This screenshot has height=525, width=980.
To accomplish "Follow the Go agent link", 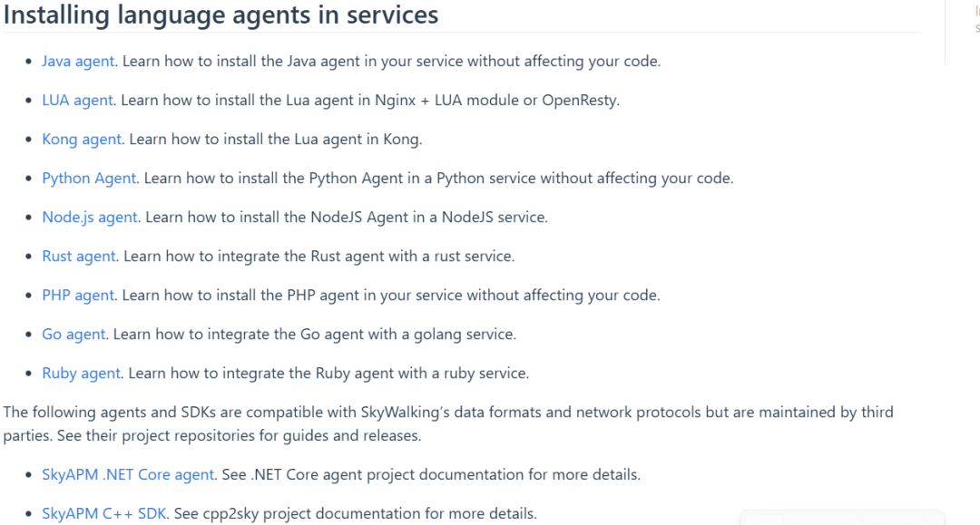I will pyautogui.click(x=73, y=334).
